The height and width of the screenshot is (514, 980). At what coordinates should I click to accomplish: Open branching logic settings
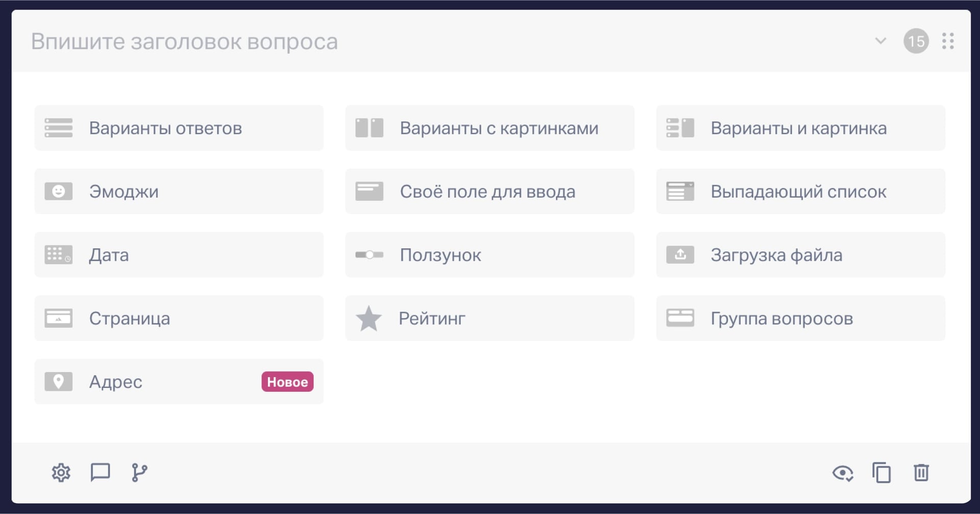click(138, 473)
